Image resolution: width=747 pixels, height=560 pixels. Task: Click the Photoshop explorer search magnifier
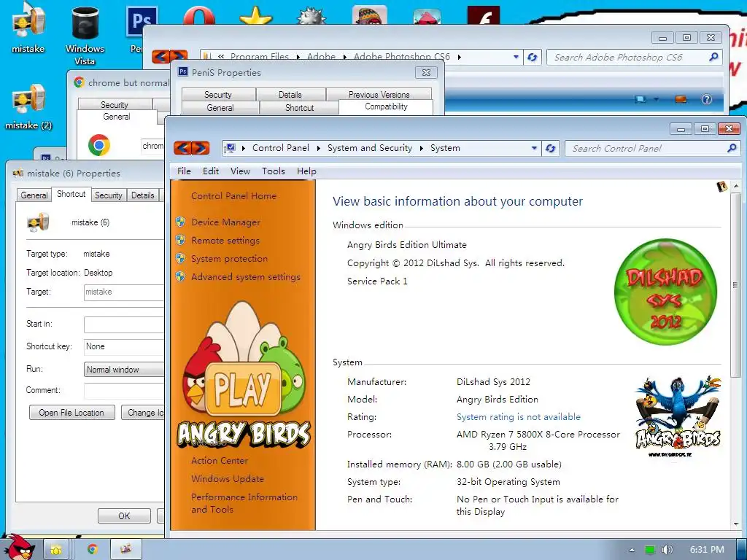713,57
